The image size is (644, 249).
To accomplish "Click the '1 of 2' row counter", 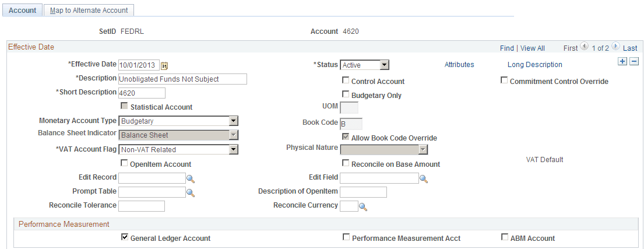I will [600, 48].
